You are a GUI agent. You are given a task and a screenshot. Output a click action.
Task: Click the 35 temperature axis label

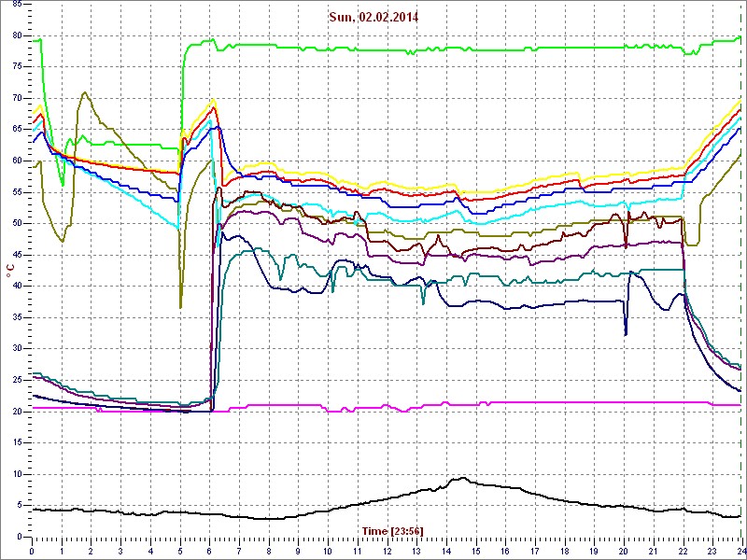16,317
